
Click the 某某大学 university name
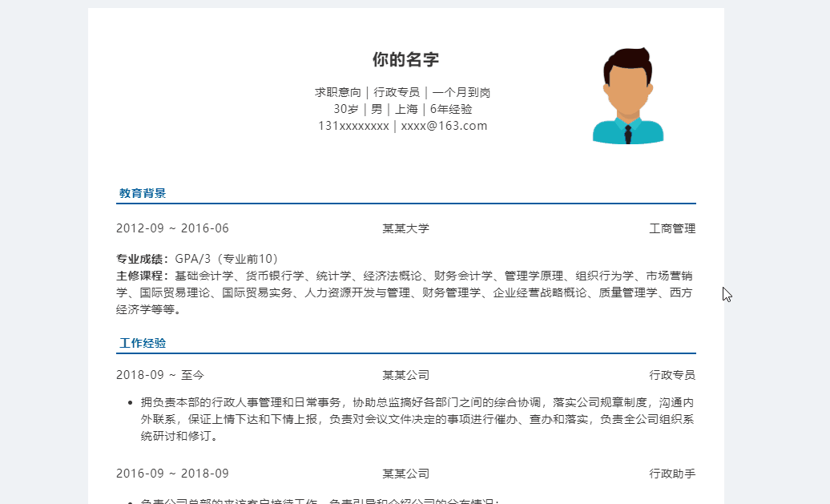(405, 228)
